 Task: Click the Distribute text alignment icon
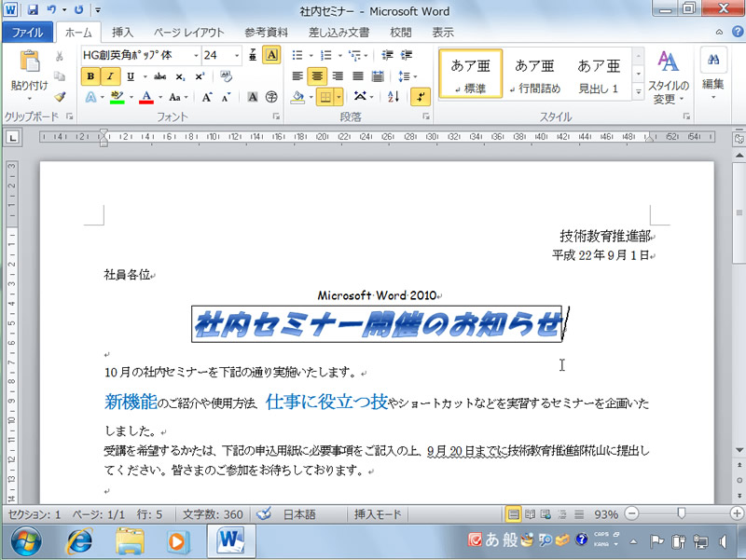point(378,76)
